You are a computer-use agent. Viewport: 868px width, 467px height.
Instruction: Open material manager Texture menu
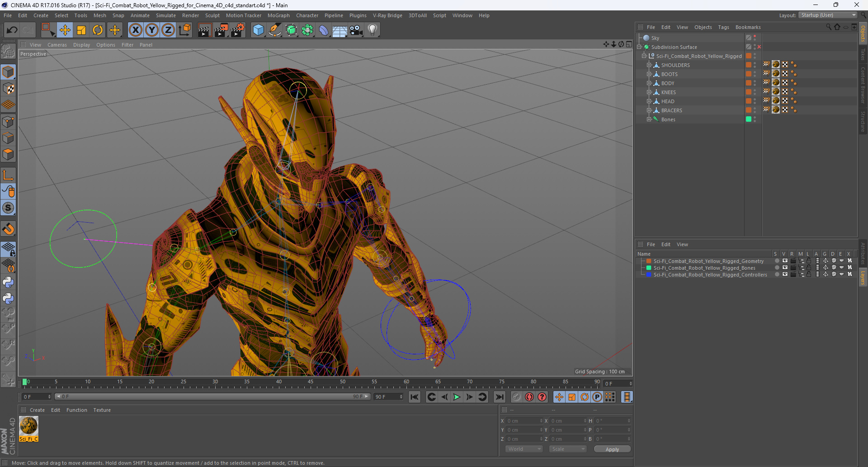pos(102,410)
